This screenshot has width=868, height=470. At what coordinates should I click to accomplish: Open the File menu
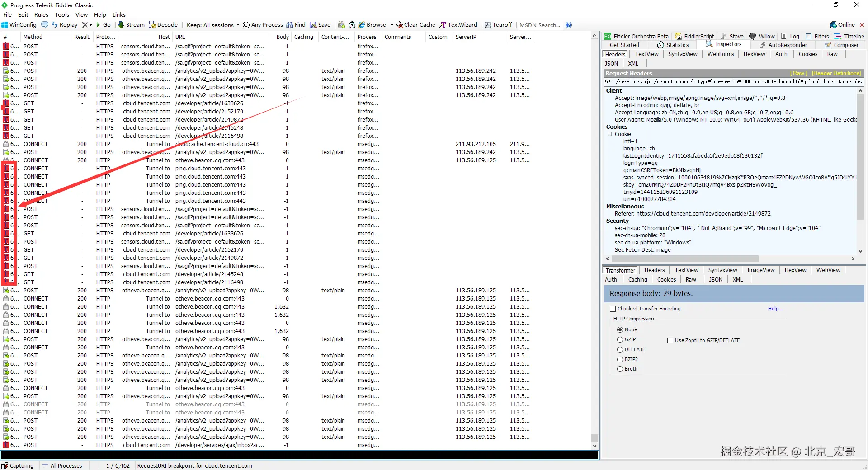click(x=8, y=14)
